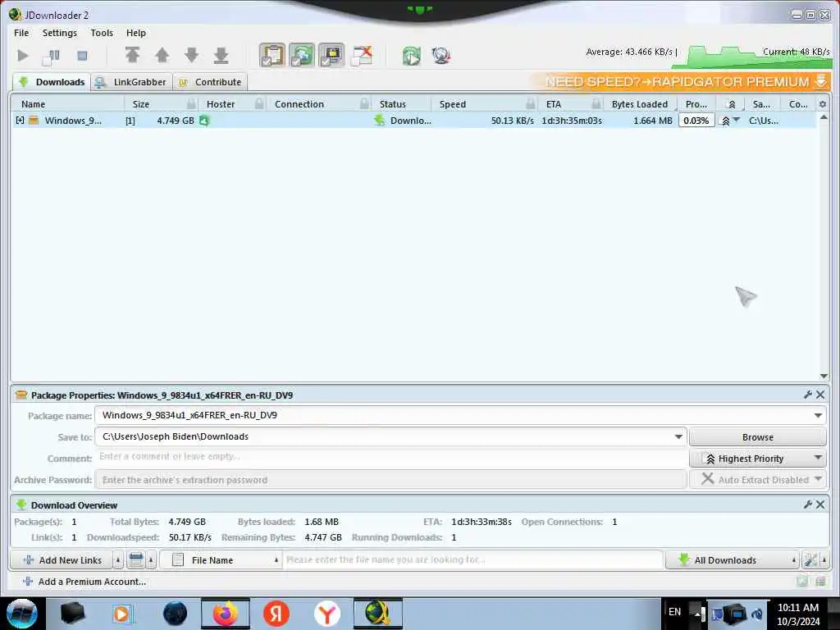Open the Settings menu

59,33
